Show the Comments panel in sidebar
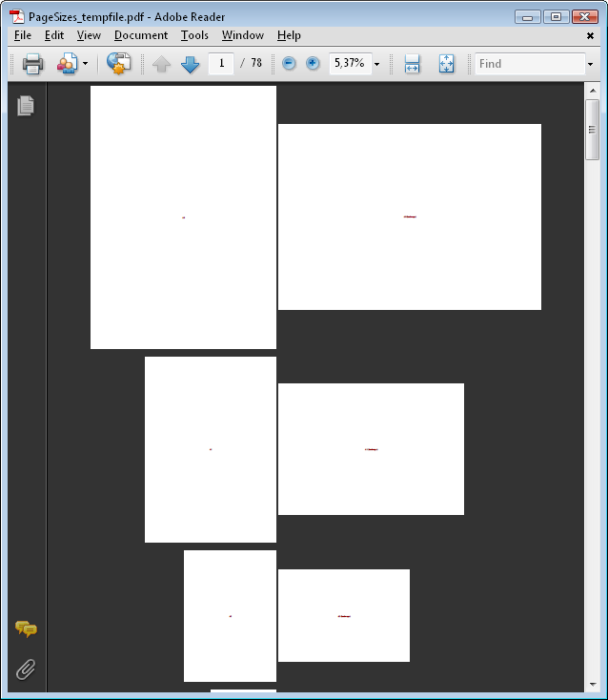Screen dimensions: 608x700 tap(26, 628)
